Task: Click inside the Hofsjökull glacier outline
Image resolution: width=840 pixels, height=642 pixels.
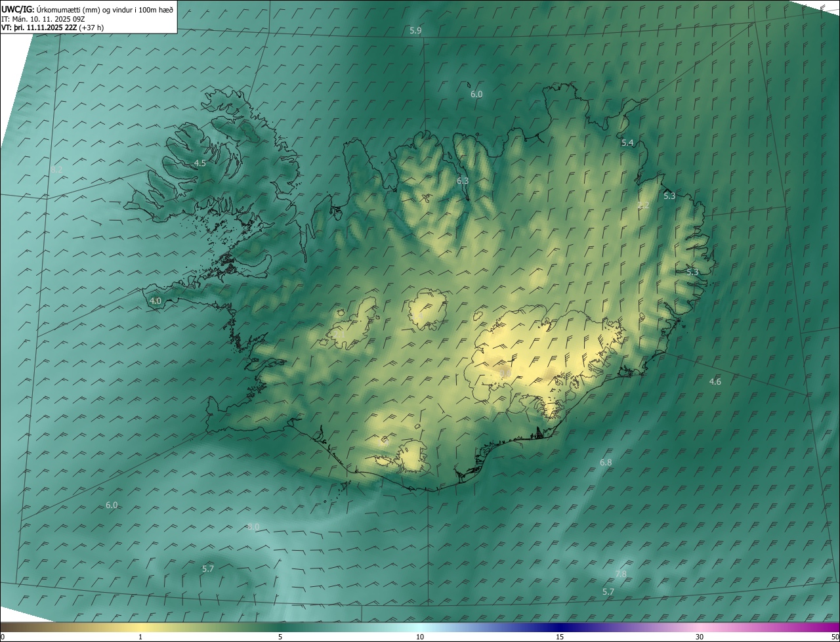Action: click(x=427, y=309)
